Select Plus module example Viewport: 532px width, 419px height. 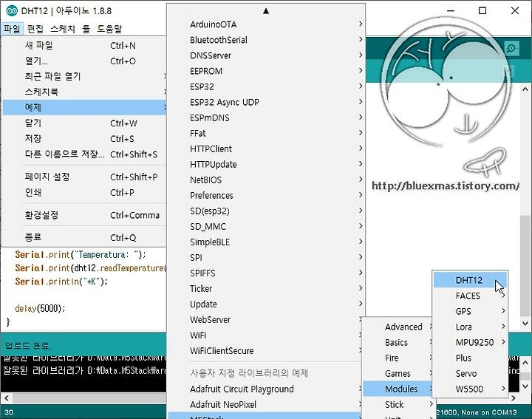(470, 358)
